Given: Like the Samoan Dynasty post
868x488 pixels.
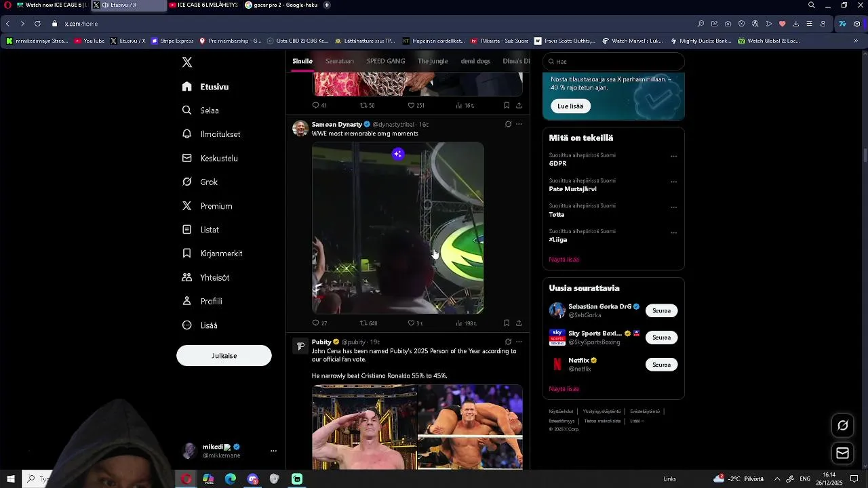Looking at the screenshot, I should (x=411, y=323).
